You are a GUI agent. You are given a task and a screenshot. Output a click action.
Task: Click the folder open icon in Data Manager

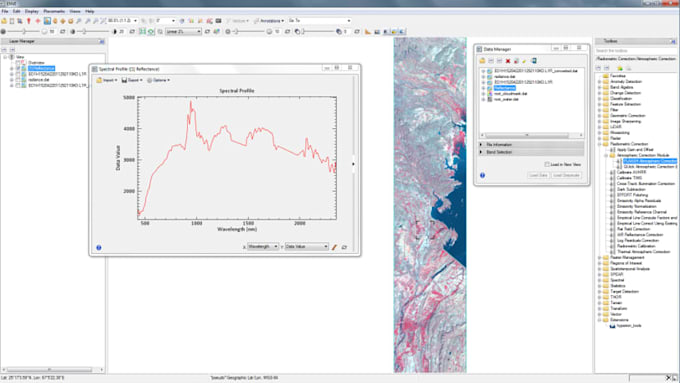pos(482,61)
